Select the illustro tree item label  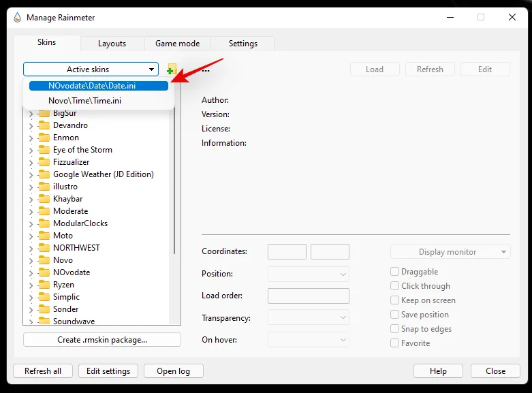(x=65, y=187)
